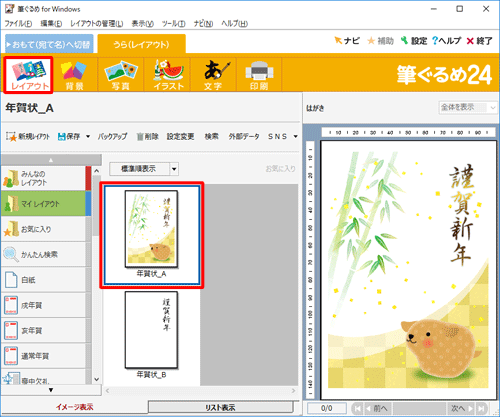Click 終了 to exit the application
The width and height of the screenshot is (500, 417).
click(x=479, y=41)
